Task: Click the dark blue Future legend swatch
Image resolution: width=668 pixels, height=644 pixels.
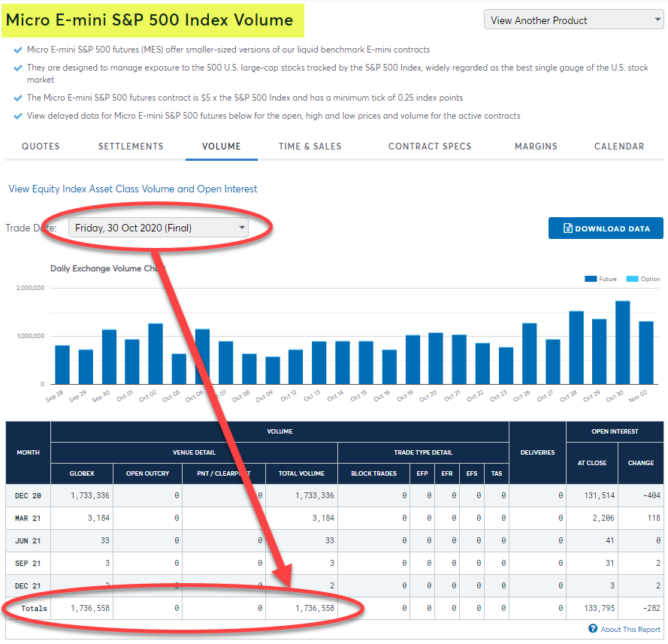Action: [590, 279]
